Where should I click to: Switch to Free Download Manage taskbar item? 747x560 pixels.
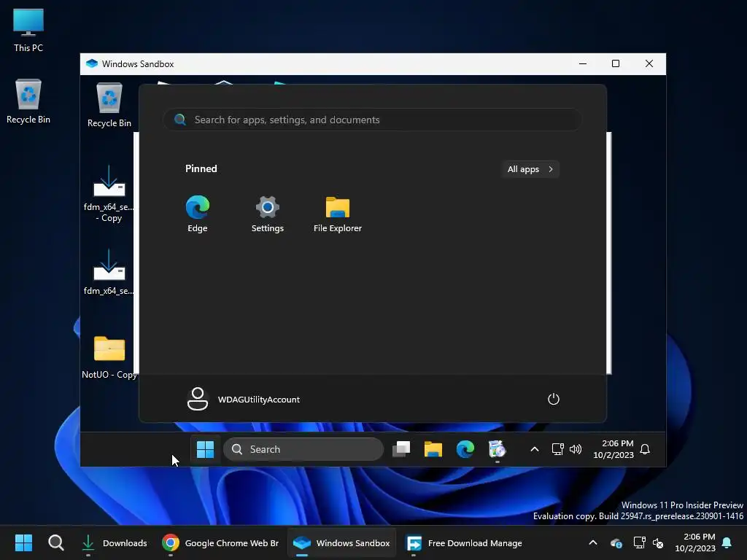pos(464,542)
